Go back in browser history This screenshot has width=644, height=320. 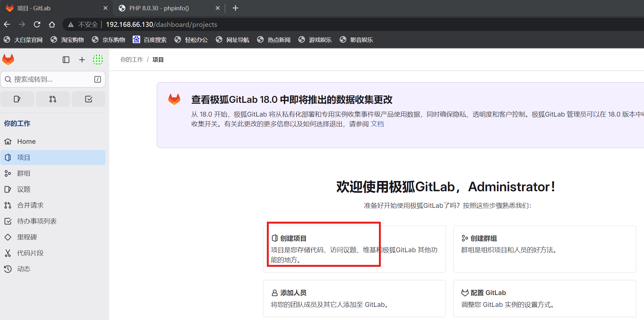click(7, 24)
